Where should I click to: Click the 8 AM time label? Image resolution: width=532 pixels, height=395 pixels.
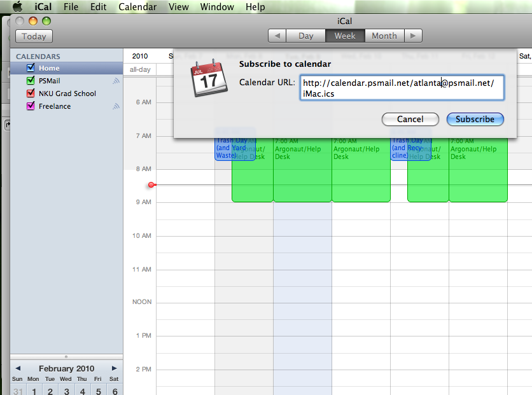coord(144,169)
